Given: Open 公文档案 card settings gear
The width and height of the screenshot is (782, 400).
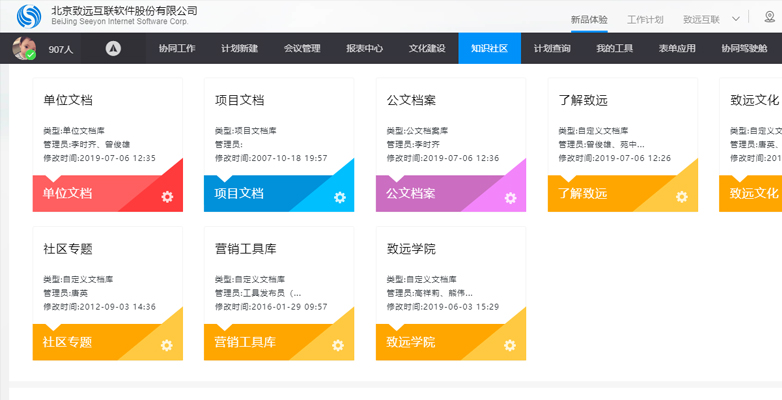Looking at the screenshot, I should 510,197.
